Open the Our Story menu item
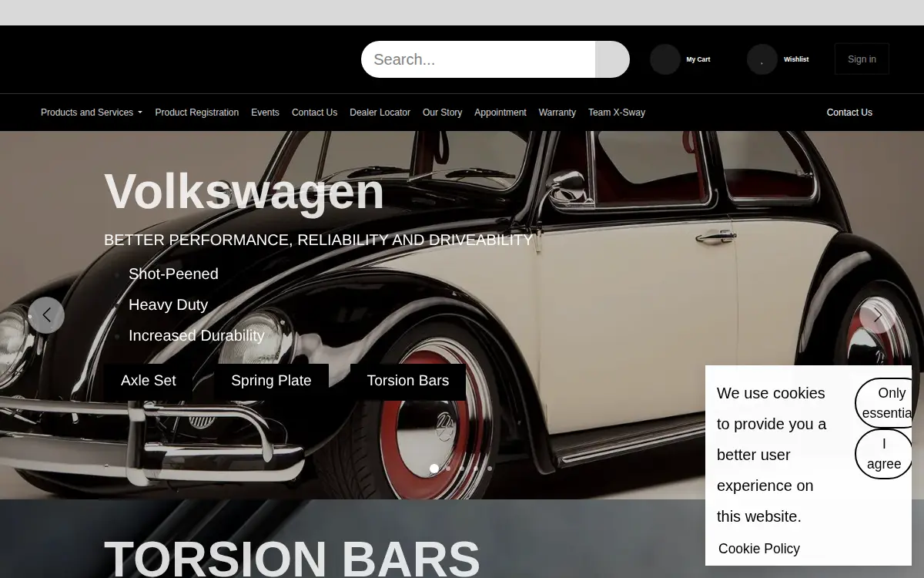Screen dimensions: 924x578 442,113
